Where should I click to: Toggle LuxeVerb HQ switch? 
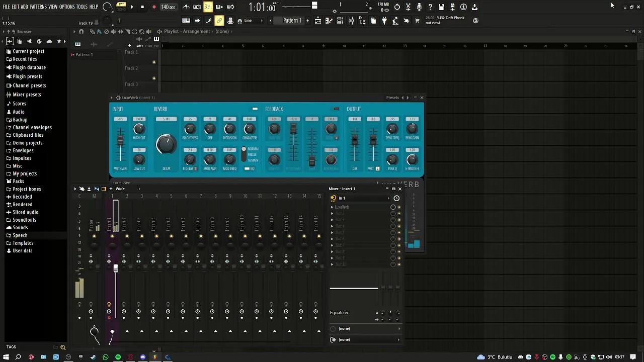(247, 168)
